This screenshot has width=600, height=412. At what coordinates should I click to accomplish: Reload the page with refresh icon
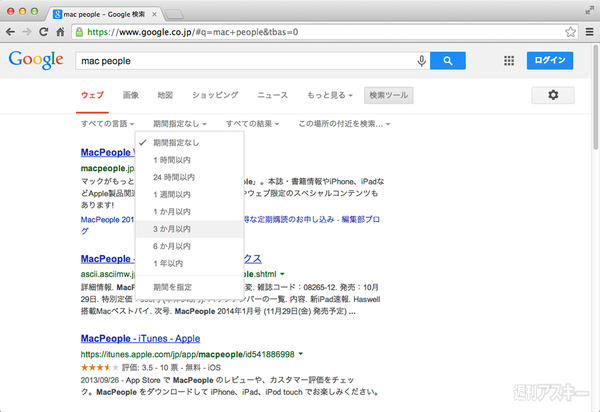coord(44,32)
